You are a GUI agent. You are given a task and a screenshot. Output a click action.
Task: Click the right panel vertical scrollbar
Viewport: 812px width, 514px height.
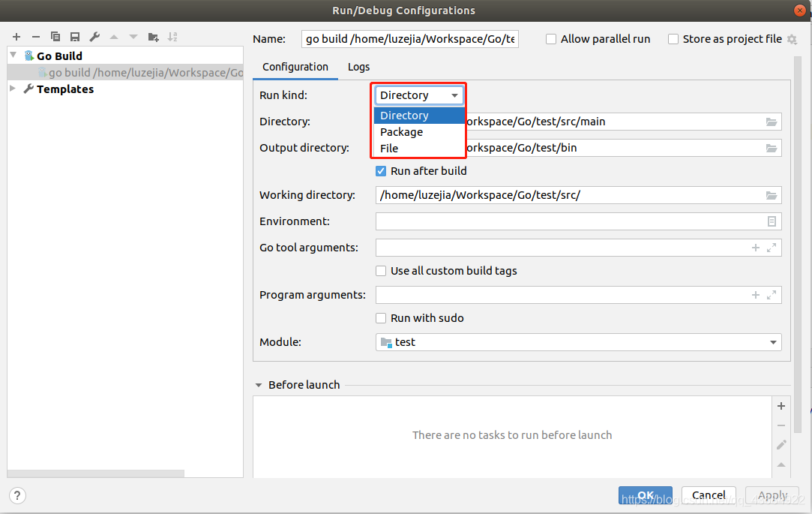point(798,244)
